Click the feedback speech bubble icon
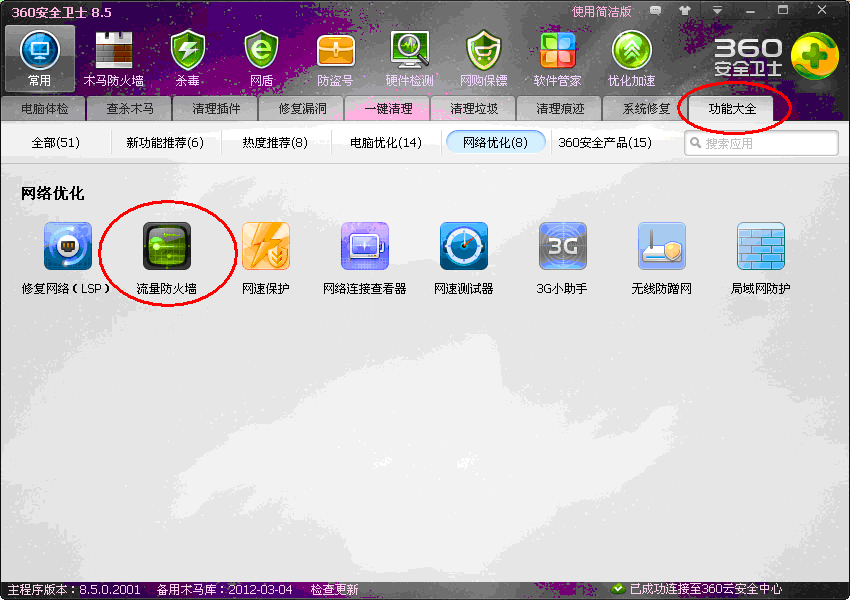850x600 pixels. click(x=655, y=11)
